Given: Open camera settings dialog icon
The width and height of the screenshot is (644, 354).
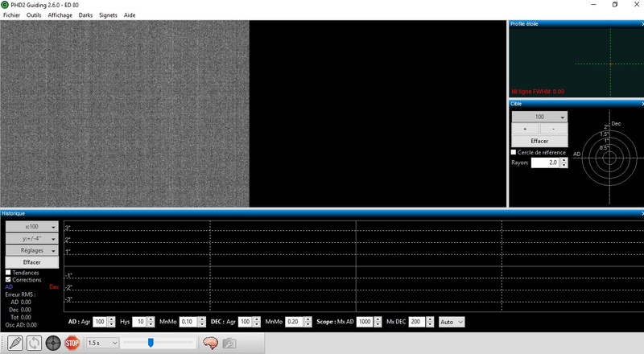Looking at the screenshot, I should (x=229, y=343).
